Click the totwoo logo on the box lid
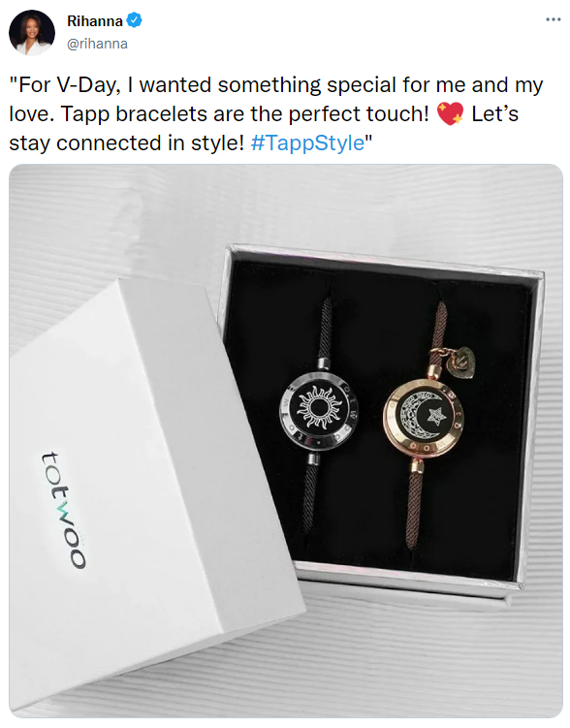 click(x=63, y=510)
